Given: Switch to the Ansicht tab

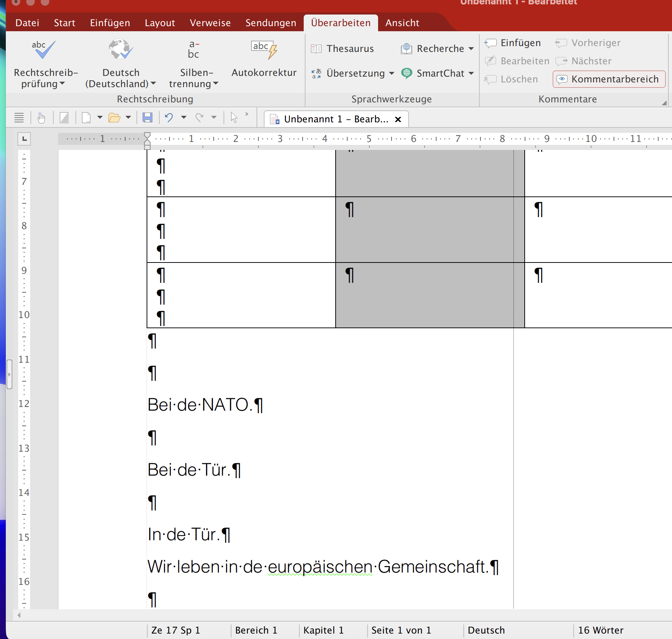Looking at the screenshot, I should pos(402,23).
